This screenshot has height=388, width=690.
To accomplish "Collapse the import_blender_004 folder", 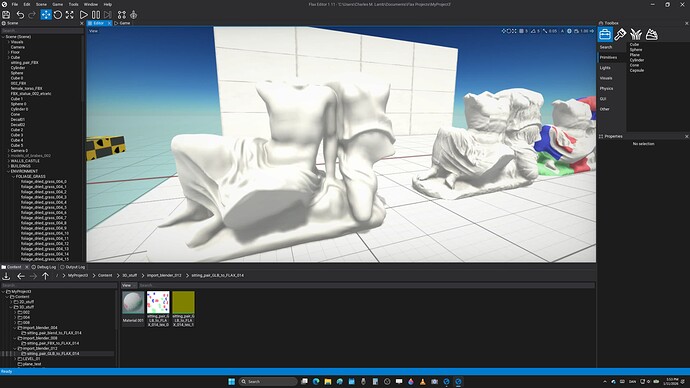I will pos(15,328).
